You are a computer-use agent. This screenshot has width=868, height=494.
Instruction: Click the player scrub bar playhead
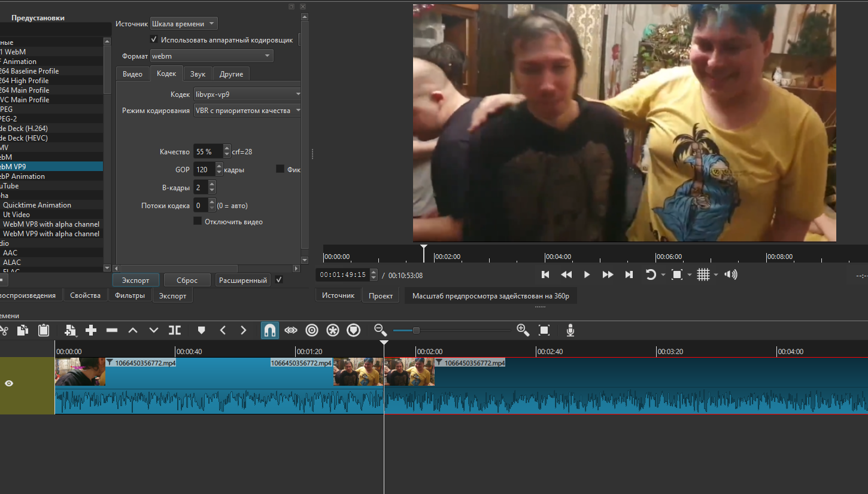click(x=424, y=252)
